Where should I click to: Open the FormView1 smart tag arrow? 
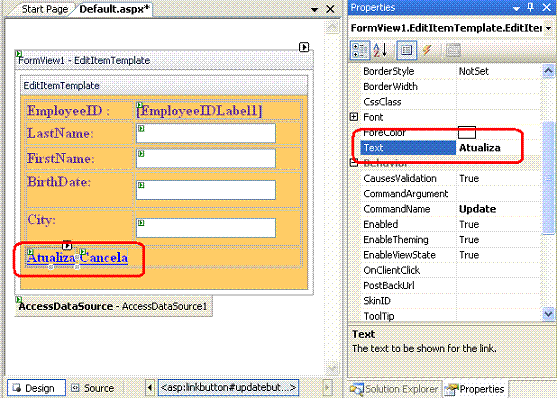pos(304,47)
